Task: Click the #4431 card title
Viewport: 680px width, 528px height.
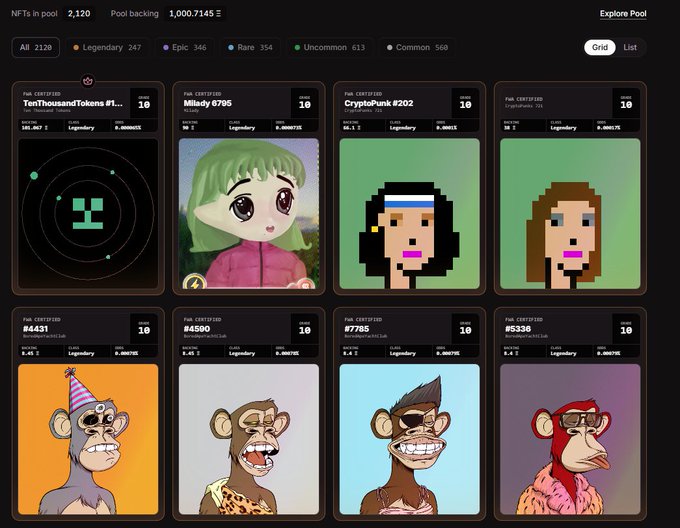Action: click(36, 329)
